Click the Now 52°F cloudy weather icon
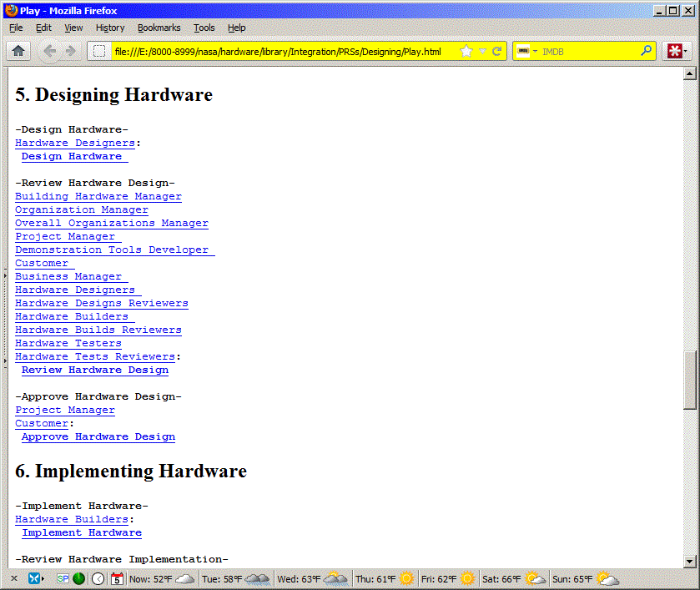700x590 pixels. coord(185,579)
